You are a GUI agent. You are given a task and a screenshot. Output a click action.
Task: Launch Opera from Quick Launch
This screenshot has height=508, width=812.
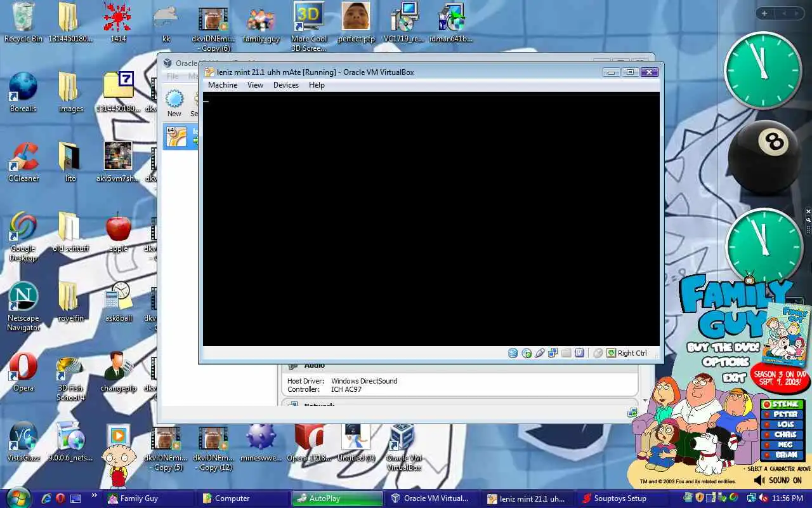click(x=61, y=498)
